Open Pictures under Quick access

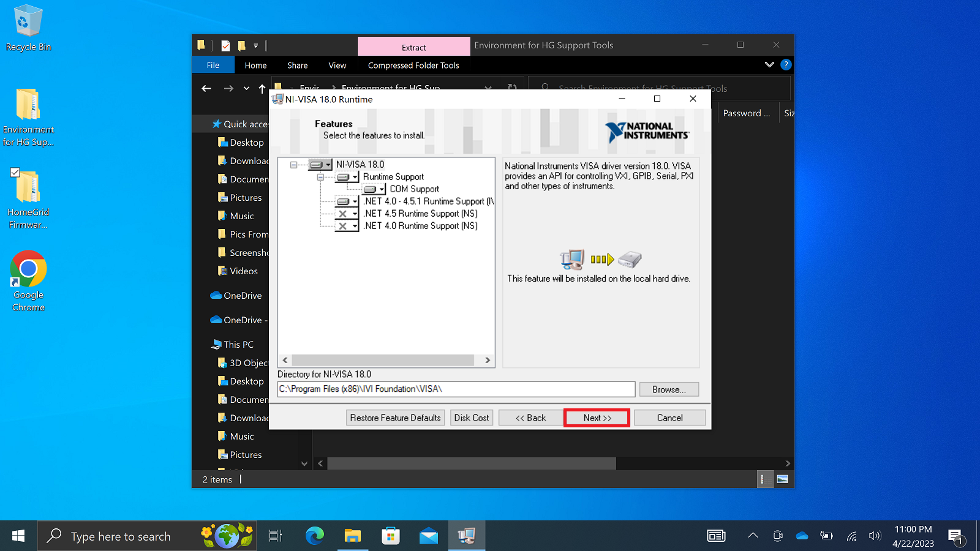pyautogui.click(x=240, y=198)
